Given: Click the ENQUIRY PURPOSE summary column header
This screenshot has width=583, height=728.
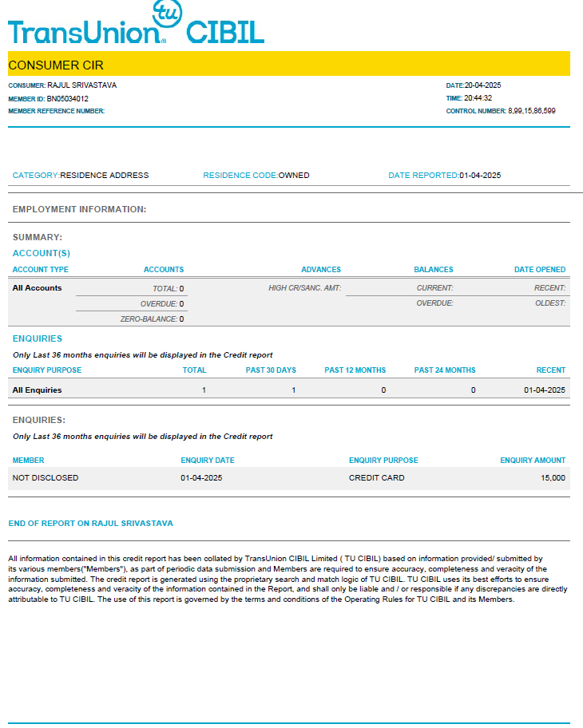Looking at the screenshot, I should (47, 370).
